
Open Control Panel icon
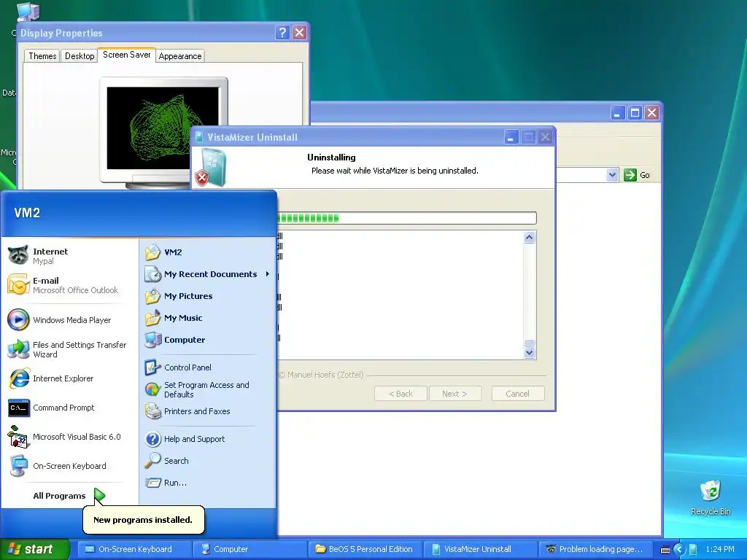[153, 367]
